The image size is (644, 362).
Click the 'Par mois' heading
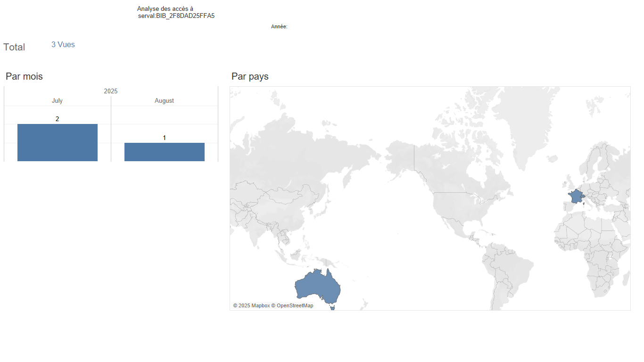(x=24, y=76)
